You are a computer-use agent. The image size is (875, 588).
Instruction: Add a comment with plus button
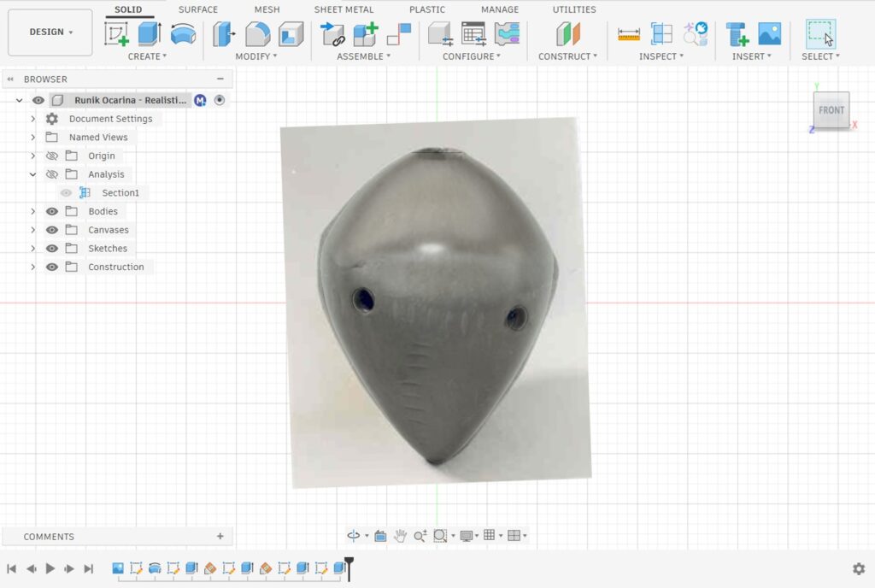click(220, 536)
